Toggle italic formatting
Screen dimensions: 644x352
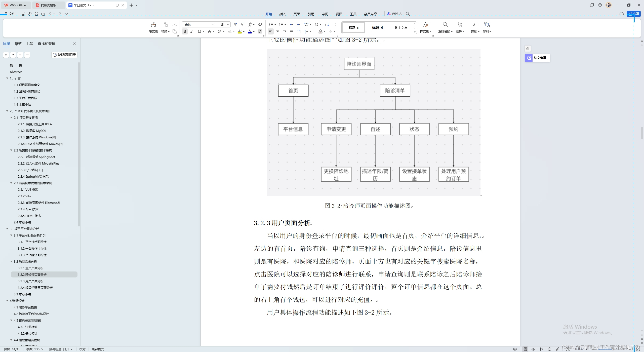pyautogui.click(x=192, y=31)
